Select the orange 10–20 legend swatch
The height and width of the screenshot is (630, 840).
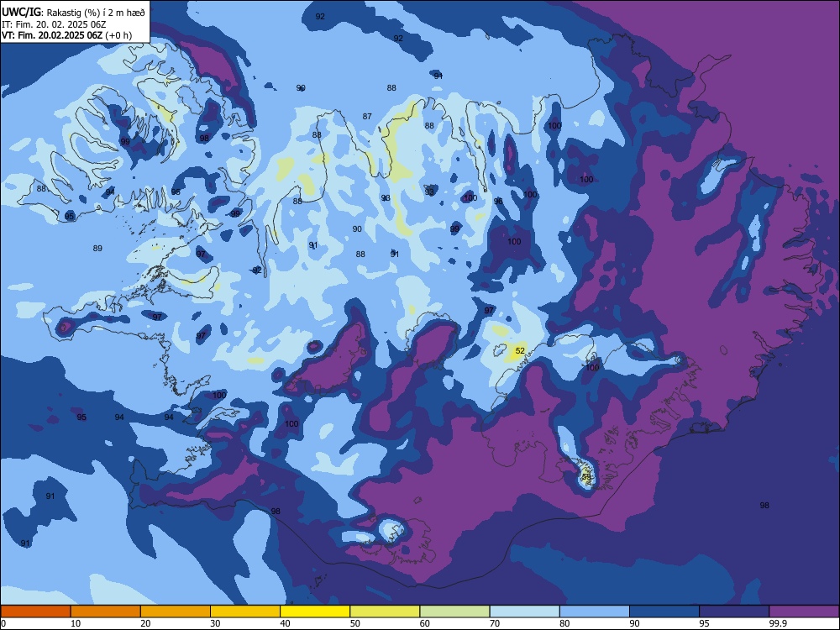coord(106,612)
